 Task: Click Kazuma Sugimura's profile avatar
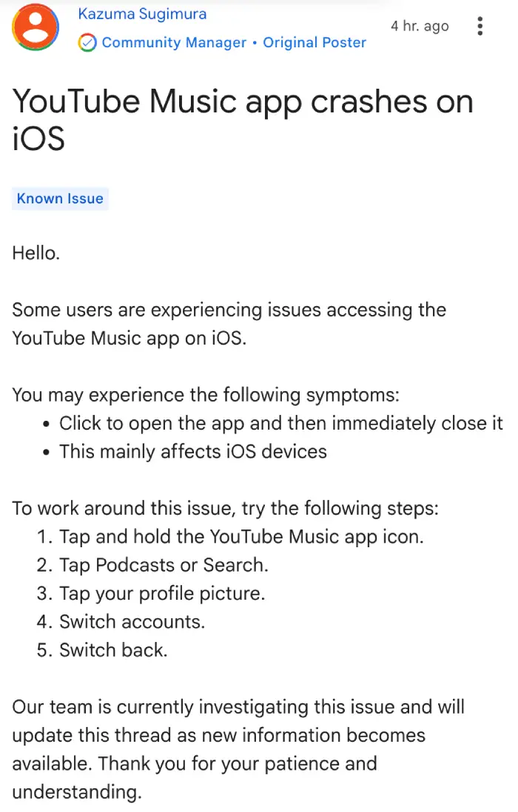point(36,27)
